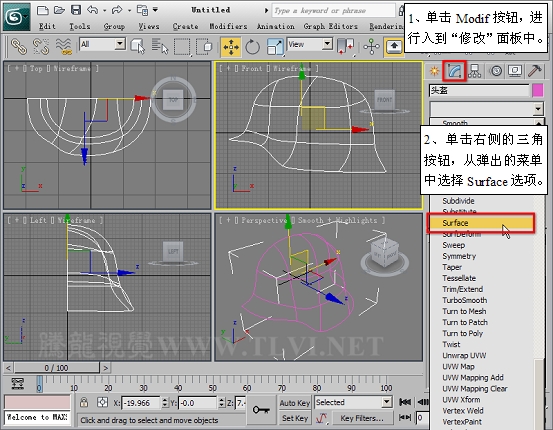This screenshot has width=553, height=430.
Task: Choose Select Object cursor tool
Action: tap(138, 47)
